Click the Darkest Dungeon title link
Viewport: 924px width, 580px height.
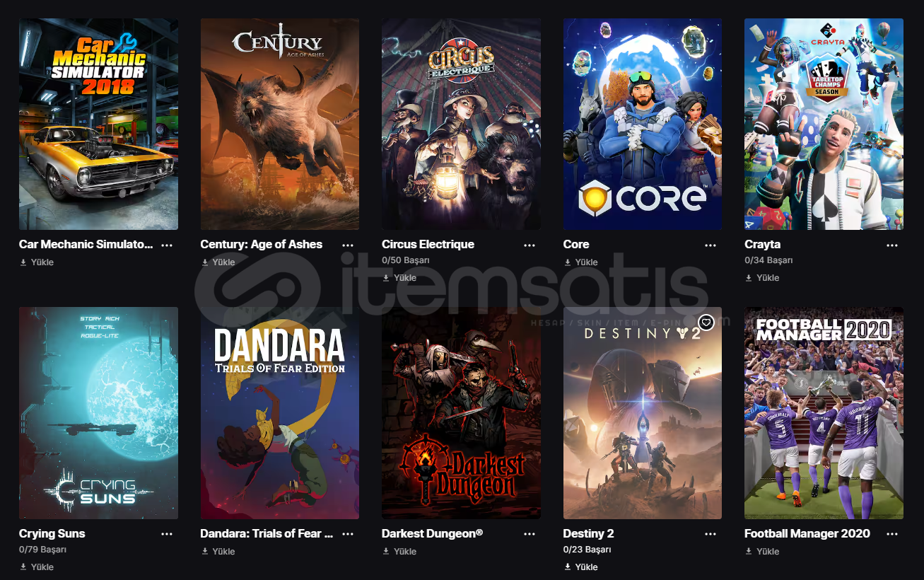coord(432,533)
